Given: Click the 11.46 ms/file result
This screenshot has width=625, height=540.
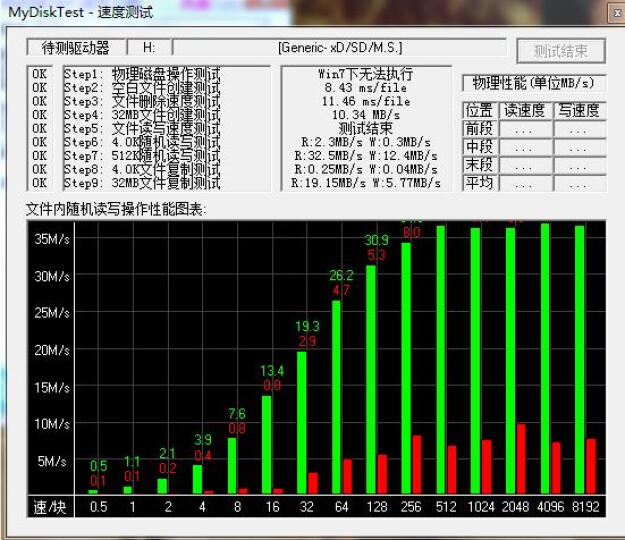Looking at the screenshot, I should 366,101.
